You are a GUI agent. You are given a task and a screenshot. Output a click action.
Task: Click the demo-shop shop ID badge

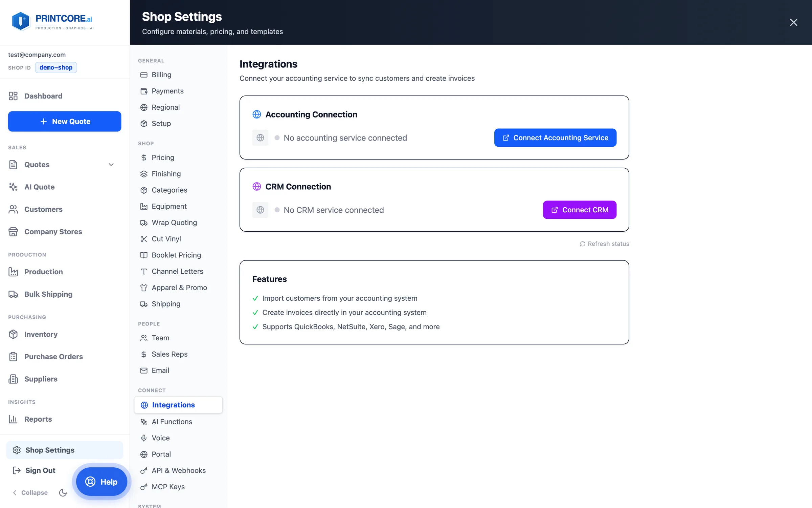click(56, 67)
